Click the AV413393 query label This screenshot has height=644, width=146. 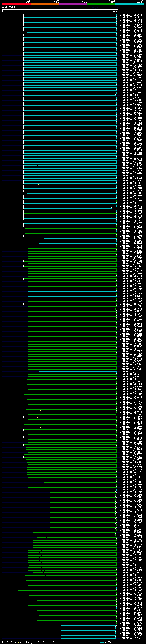point(8,7)
